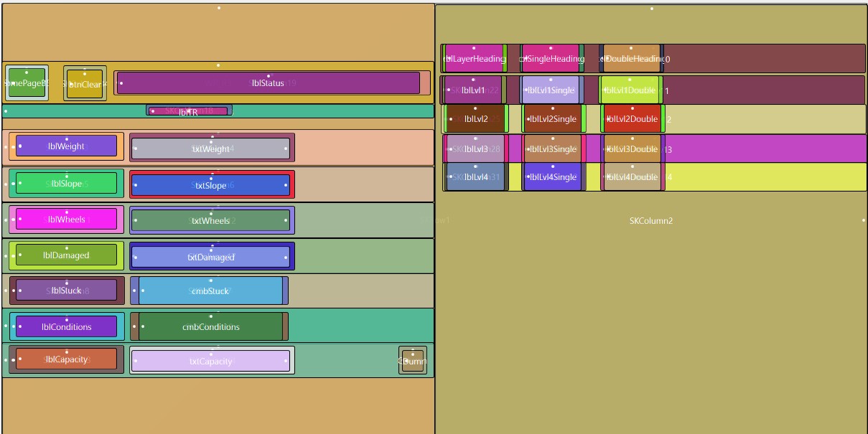Click the txtWheels input field
The width and height of the screenshot is (868, 434).
click(x=210, y=221)
